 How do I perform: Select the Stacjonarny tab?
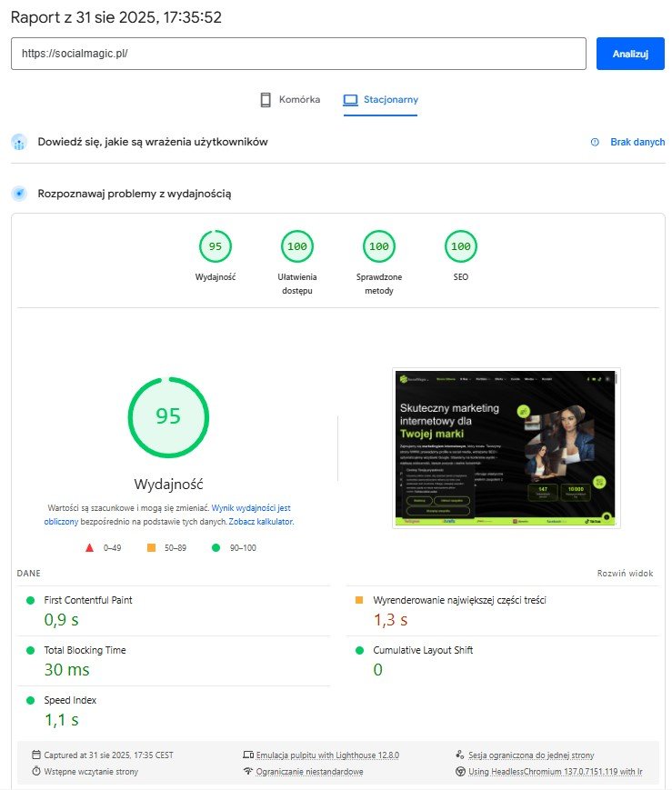(x=380, y=100)
